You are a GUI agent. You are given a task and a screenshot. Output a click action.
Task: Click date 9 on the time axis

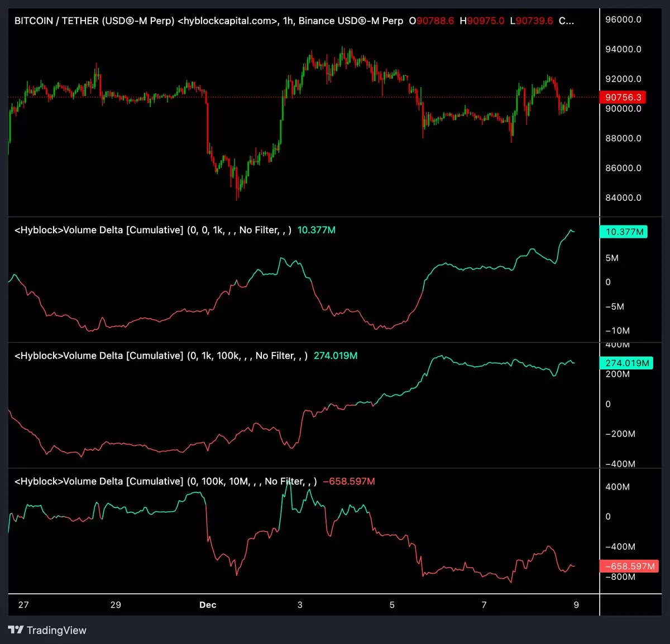[576, 605]
